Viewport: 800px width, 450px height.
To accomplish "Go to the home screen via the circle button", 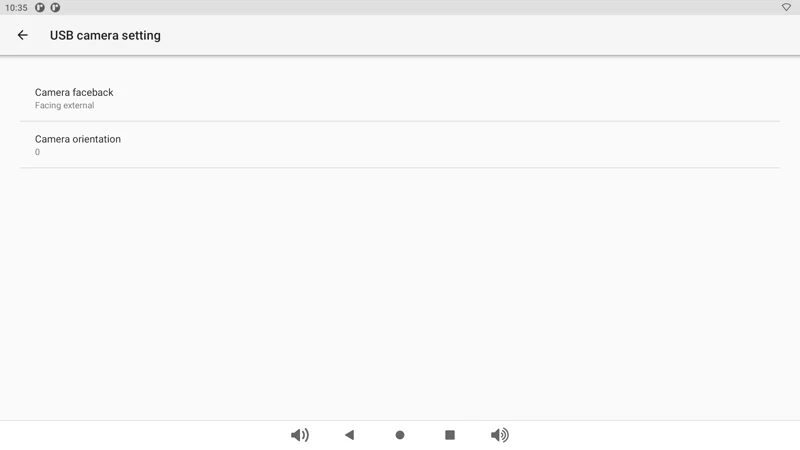I will coord(400,435).
